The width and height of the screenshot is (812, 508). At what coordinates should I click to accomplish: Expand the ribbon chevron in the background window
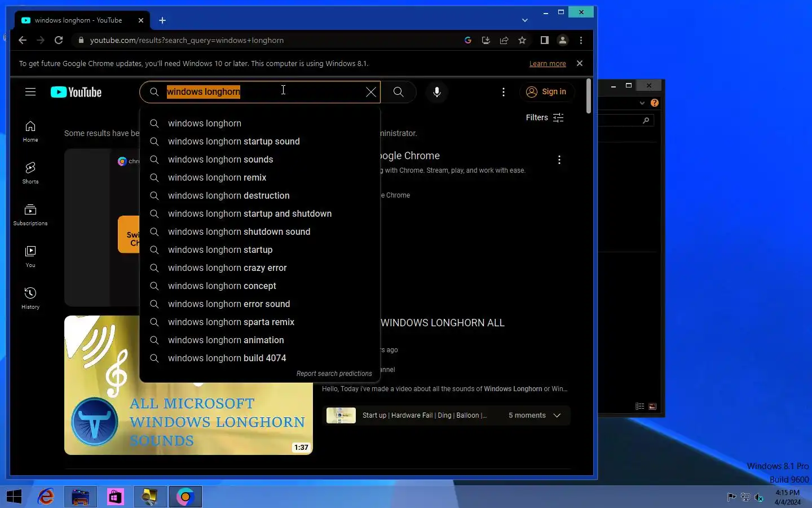[642, 103]
